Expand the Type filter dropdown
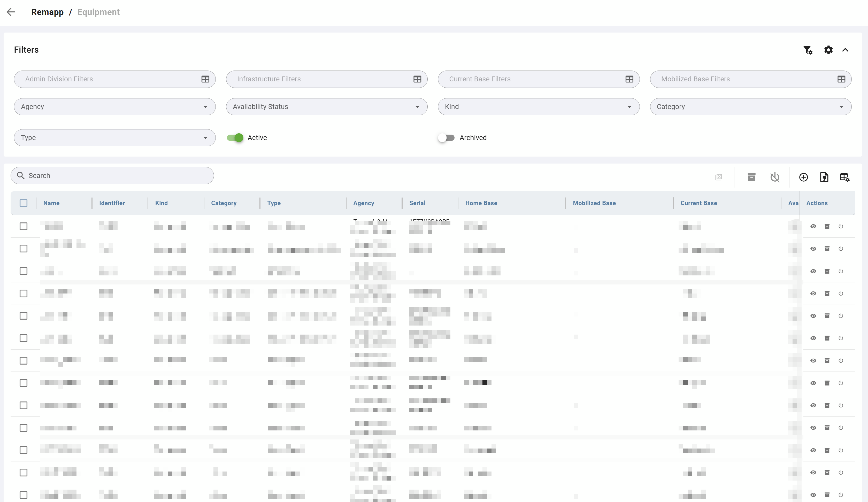Viewport: 868px width, 502px height. pos(115,138)
